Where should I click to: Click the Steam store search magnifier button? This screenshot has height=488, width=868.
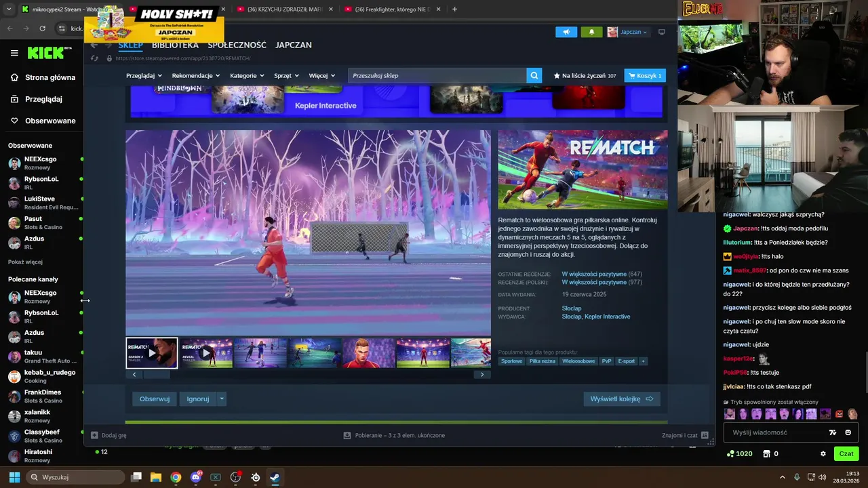point(534,75)
